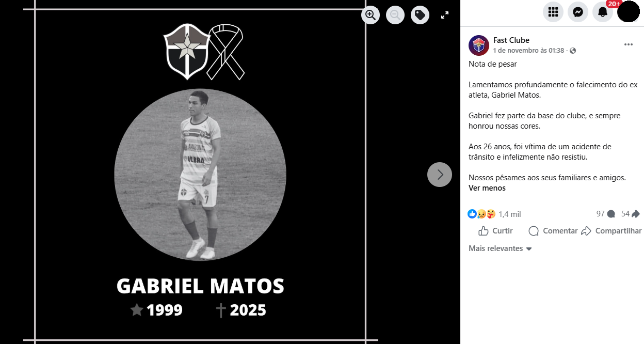
Task: Click Compartilhar to share post
Action: [611, 231]
